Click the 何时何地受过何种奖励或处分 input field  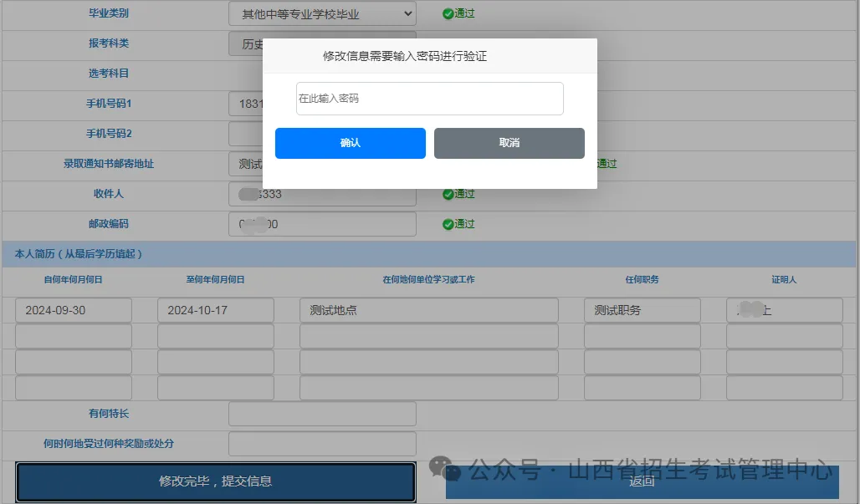323,444
